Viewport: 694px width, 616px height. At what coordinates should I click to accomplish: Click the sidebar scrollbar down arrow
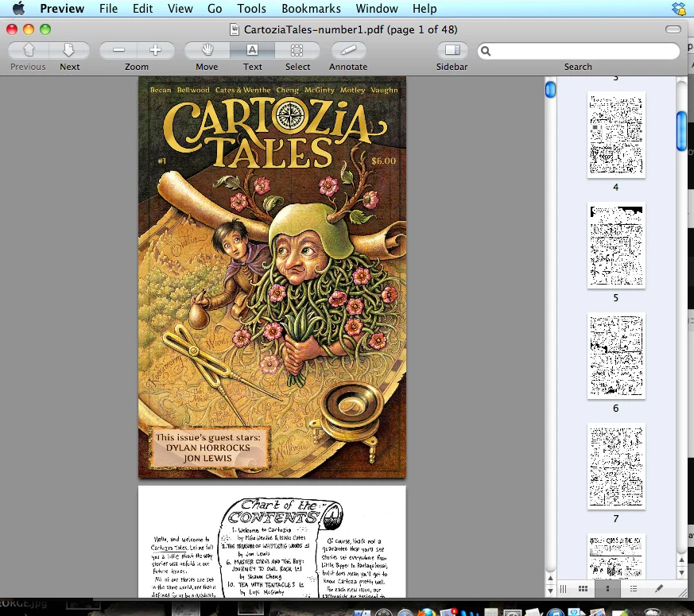pos(681,572)
